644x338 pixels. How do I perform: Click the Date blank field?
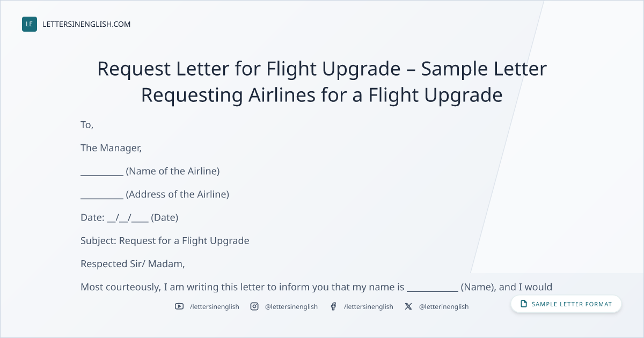(128, 218)
